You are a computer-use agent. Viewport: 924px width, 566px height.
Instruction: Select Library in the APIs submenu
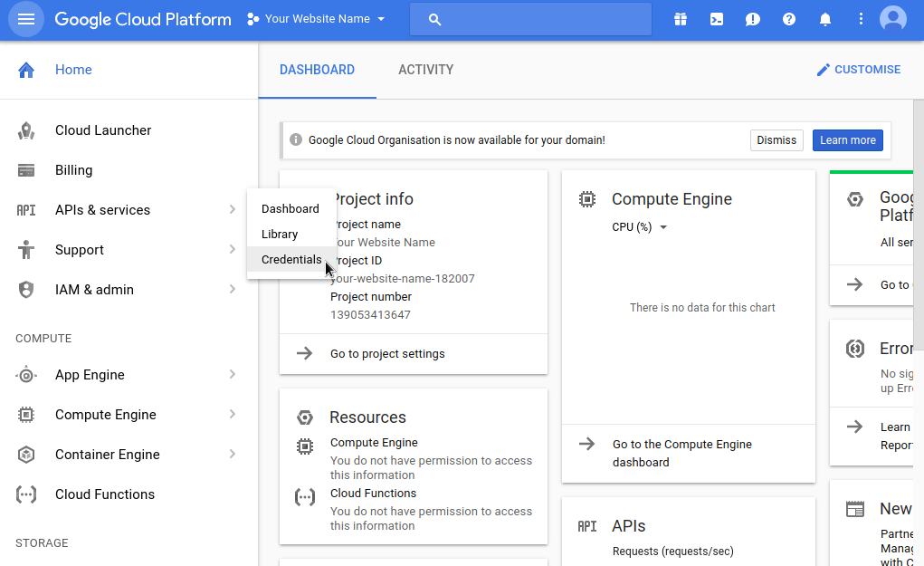point(280,234)
